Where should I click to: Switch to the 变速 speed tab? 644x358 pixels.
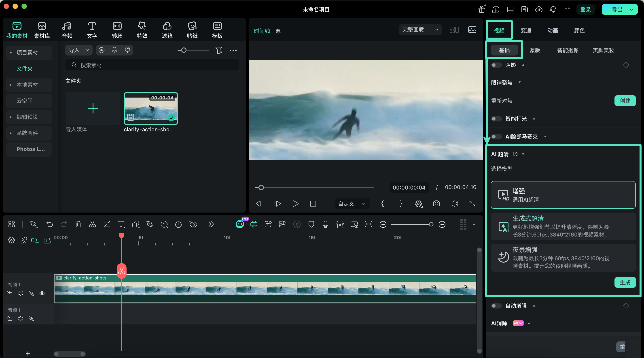526,30
